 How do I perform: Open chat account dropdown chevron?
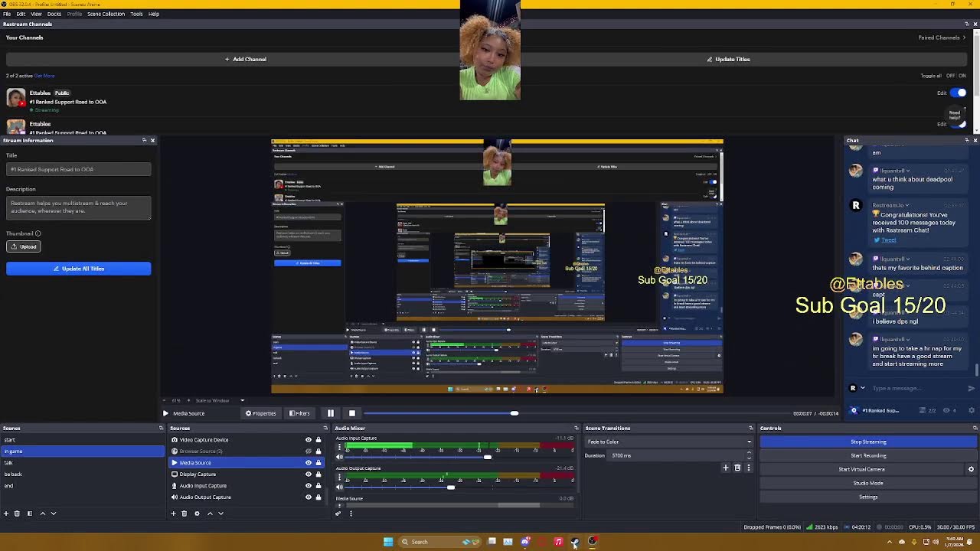coord(863,388)
